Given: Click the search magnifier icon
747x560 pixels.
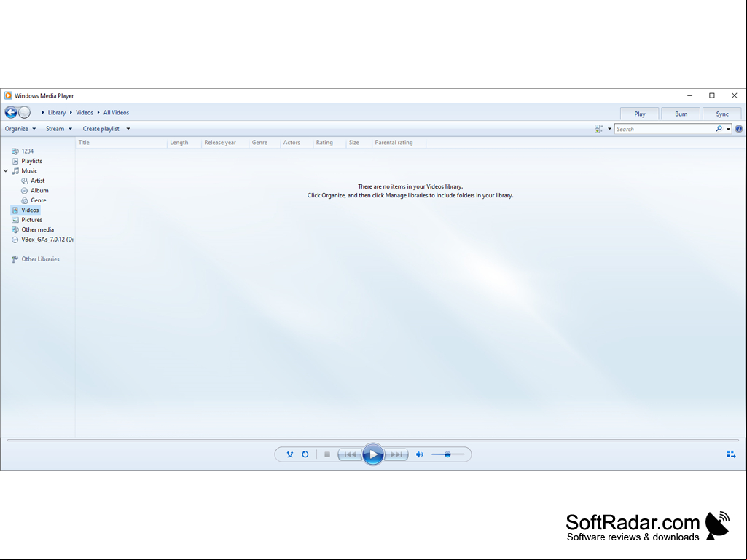Looking at the screenshot, I should point(719,129).
